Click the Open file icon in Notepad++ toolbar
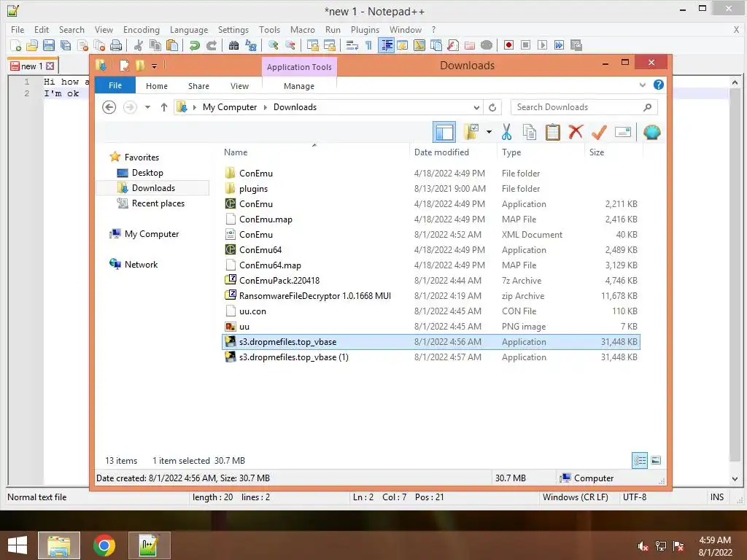 (x=32, y=45)
